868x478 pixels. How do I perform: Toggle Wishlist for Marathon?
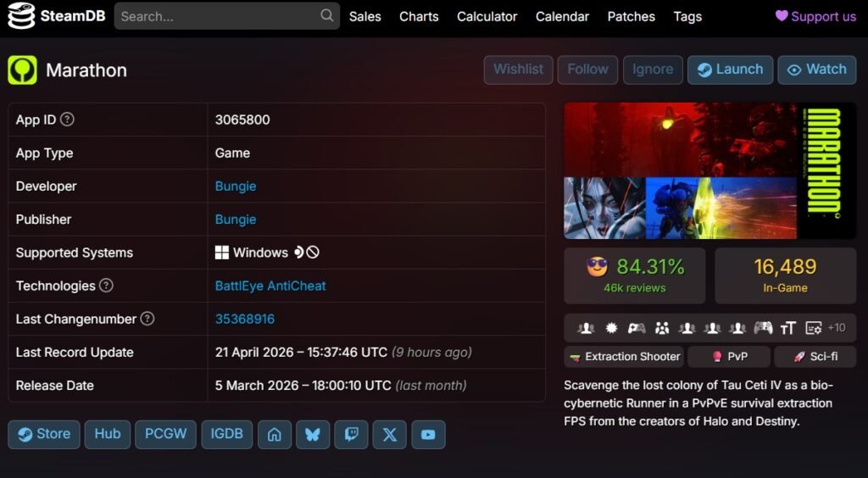[x=518, y=69]
